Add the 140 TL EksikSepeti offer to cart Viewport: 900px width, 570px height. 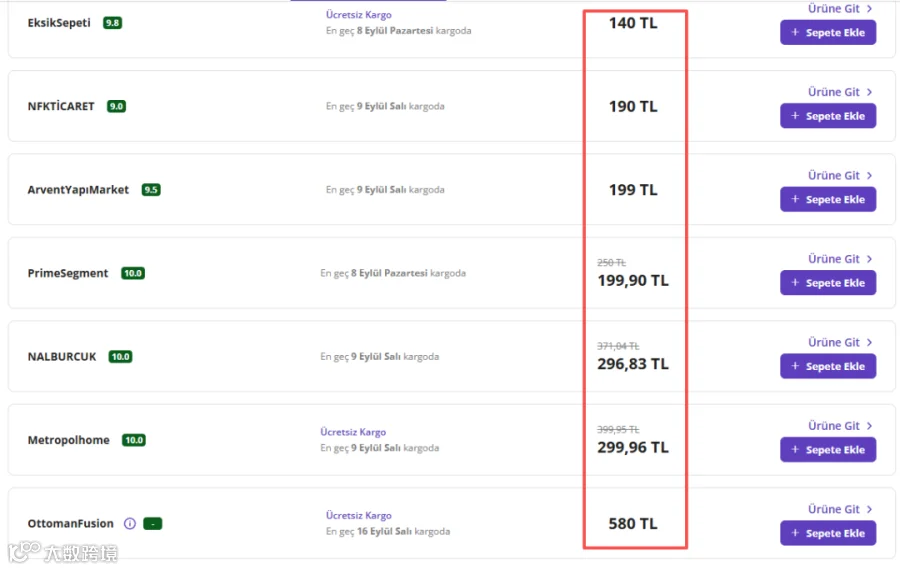[x=828, y=33]
